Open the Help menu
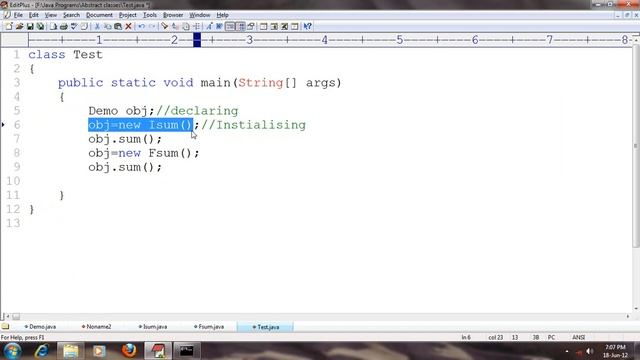640x360 pixels. [222, 15]
